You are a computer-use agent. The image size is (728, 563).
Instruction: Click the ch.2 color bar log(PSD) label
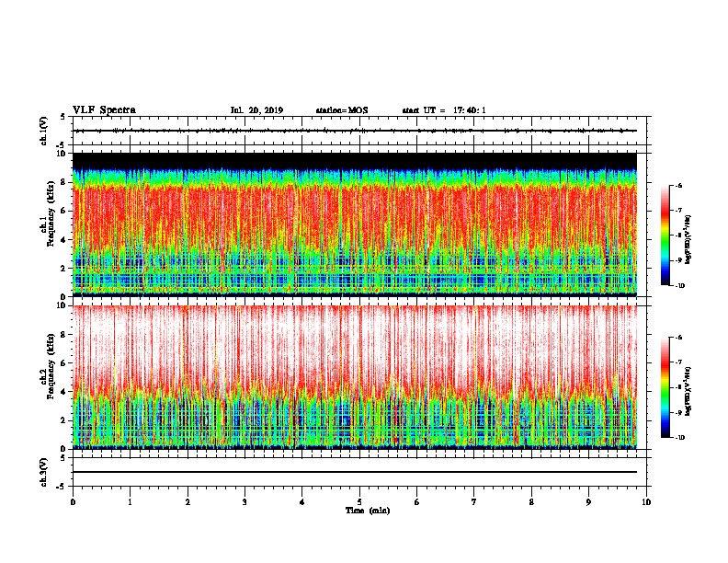(x=688, y=391)
